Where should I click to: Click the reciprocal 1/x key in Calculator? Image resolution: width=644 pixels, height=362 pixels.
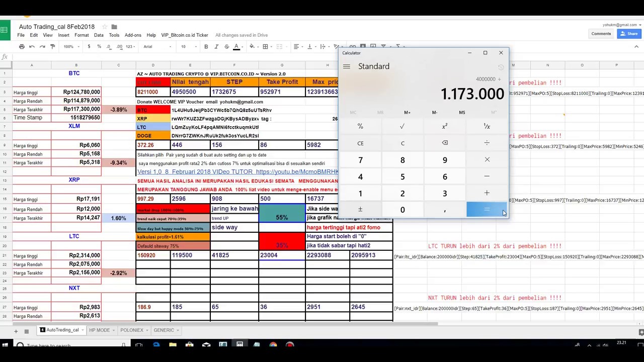pyautogui.click(x=487, y=126)
